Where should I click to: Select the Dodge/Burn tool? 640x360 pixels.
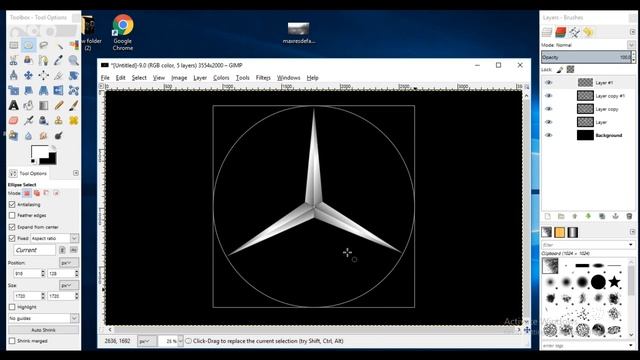coord(59,136)
